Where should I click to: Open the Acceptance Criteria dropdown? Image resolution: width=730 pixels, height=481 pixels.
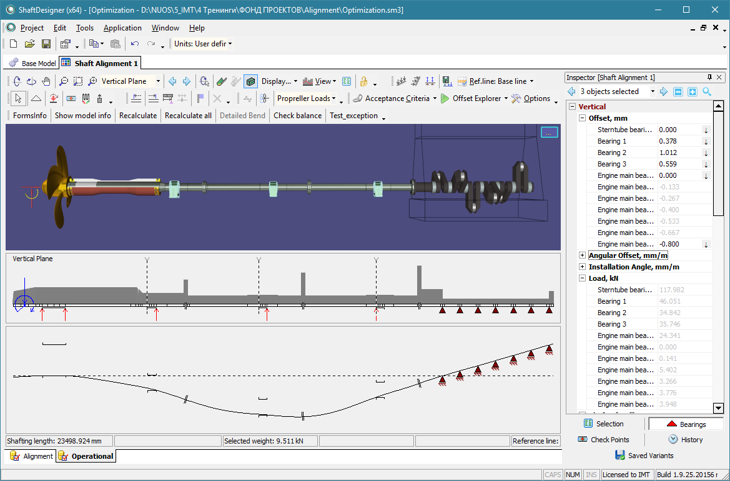point(395,99)
